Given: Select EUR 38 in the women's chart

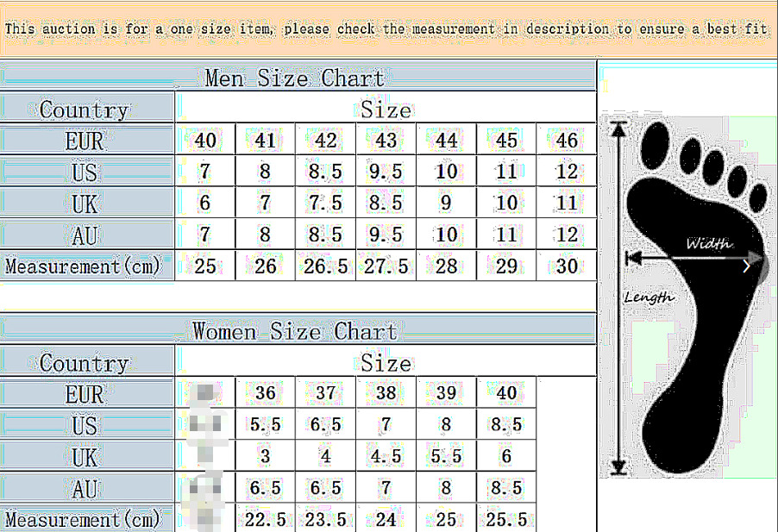Looking at the screenshot, I should 386,394.
